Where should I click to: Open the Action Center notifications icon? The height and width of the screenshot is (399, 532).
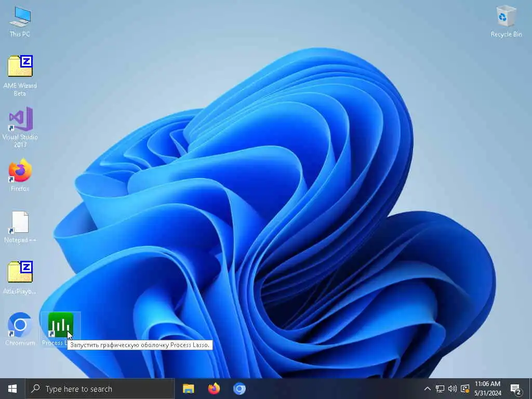(x=516, y=389)
